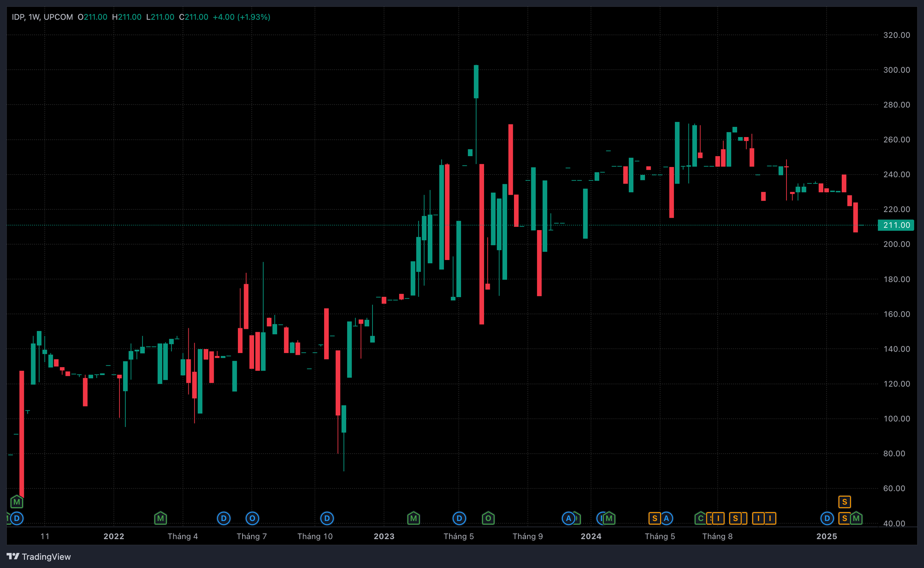Image resolution: width=924 pixels, height=568 pixels.
Task: Click blue D marker between Tháng 4 and Tháng 7
Action: click(224, 519)
